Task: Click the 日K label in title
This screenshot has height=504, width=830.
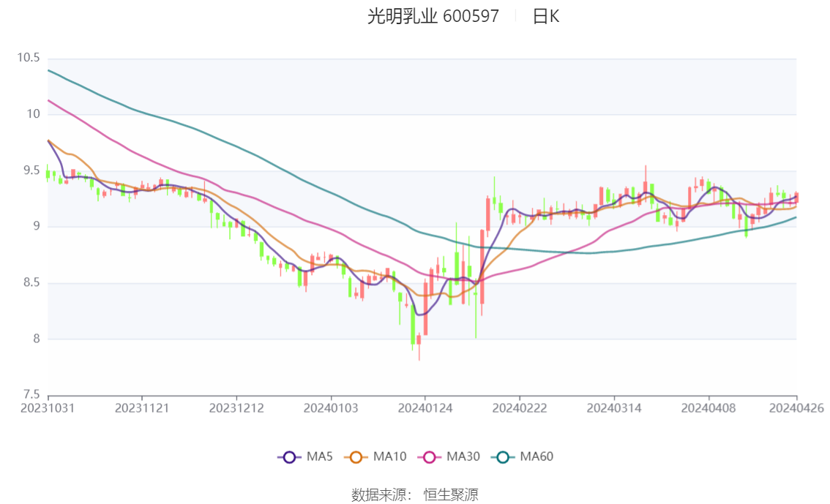Action: coord(546,16)
